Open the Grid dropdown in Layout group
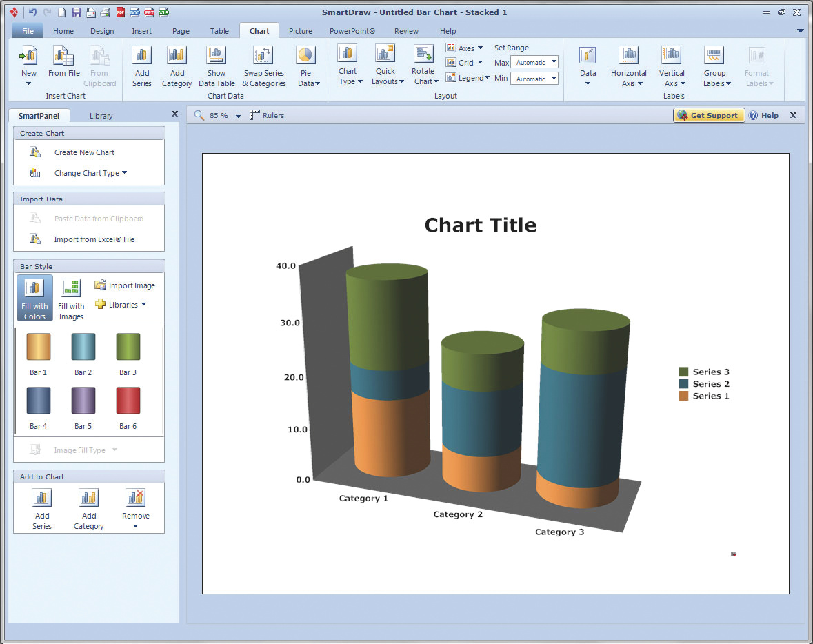Screen dimensions: 813x644 coord(465,62)
